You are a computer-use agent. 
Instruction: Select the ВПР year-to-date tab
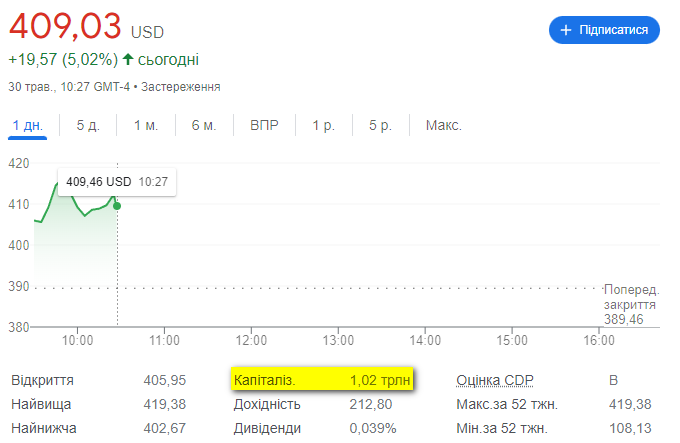click(x=264, y=125)
